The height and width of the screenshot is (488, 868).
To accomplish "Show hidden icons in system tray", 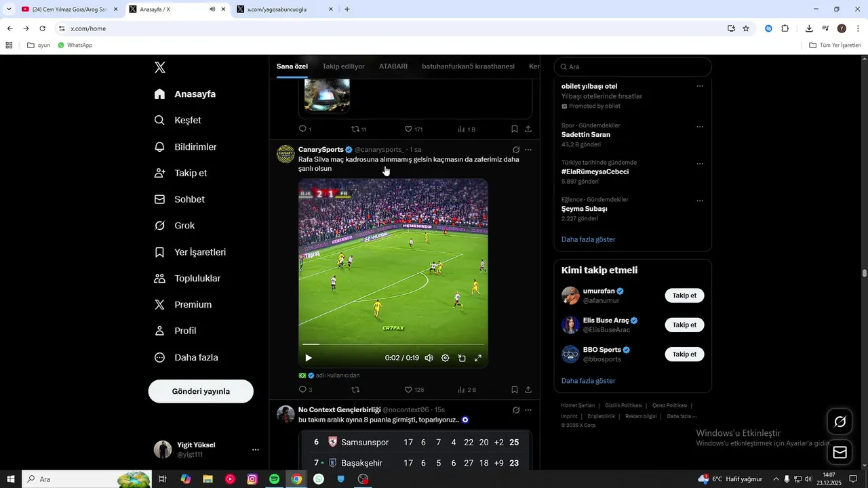I will 776,479.
